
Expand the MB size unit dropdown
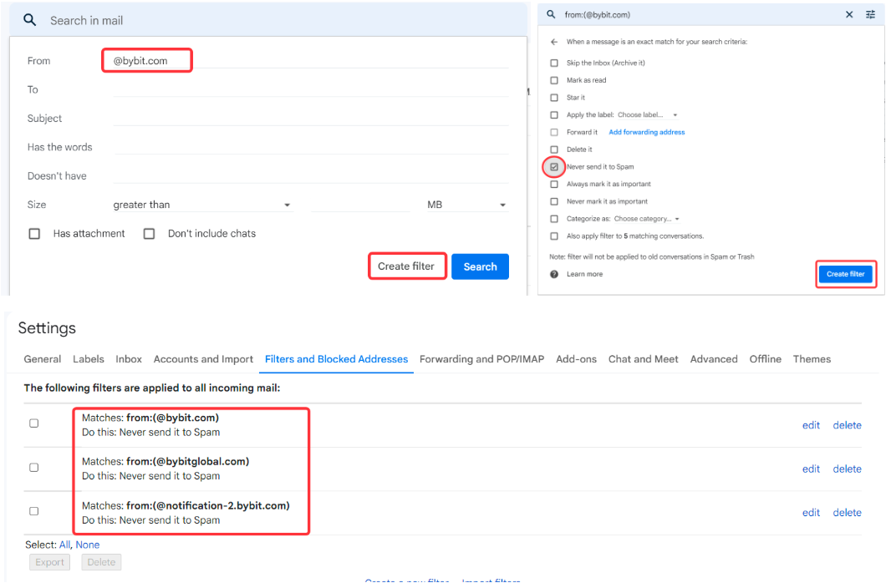click(x=466, y=205)
